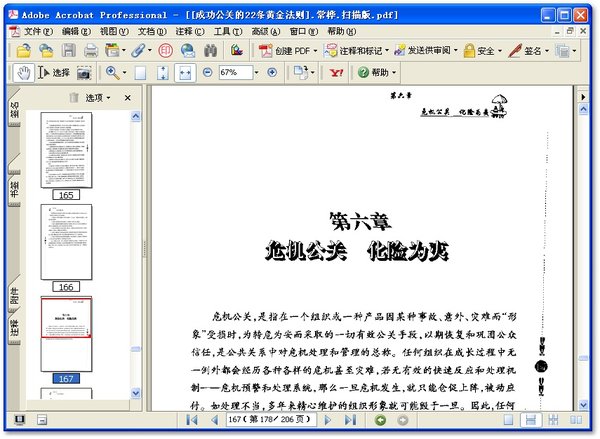Screen dimensions: 600x439
Task: Switch to the Comments (注释) side tab
Action: pyautogui.click(x=14, y=328)
